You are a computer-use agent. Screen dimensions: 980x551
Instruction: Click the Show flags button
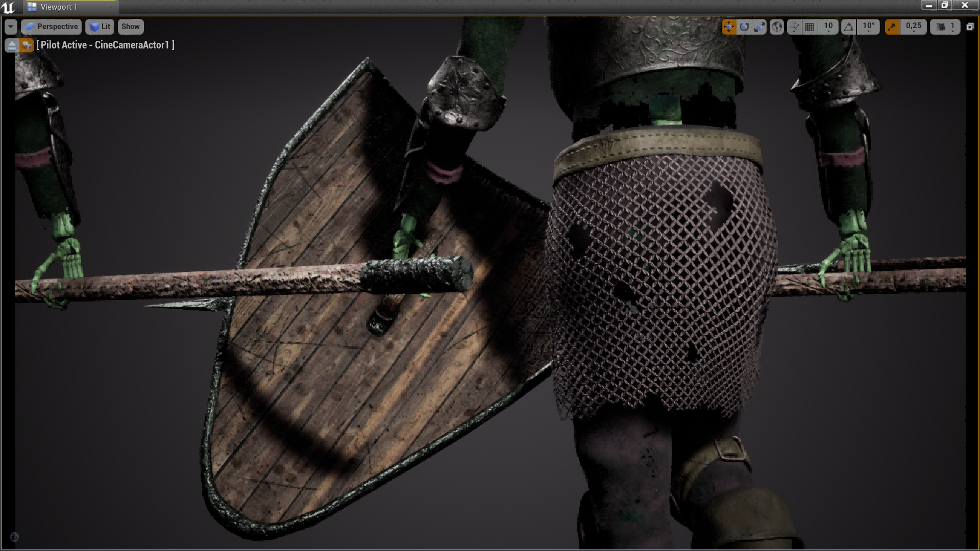pyautogui.click(x=130, y=27)
